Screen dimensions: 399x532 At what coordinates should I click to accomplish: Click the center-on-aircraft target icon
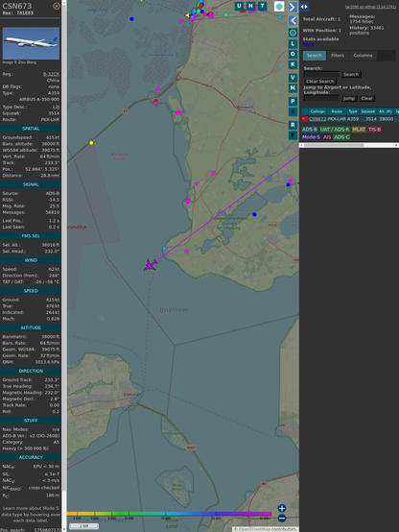[293, 33]
